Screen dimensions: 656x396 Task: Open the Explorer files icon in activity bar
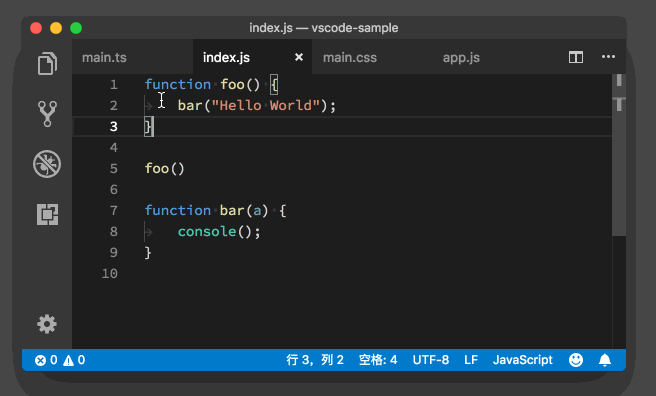[47, 64]
